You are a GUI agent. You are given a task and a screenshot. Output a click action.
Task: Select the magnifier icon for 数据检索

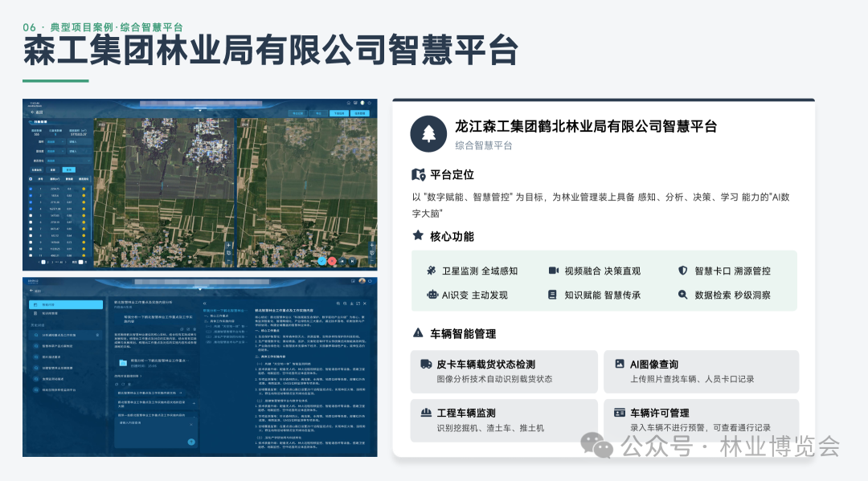[683, 295]
